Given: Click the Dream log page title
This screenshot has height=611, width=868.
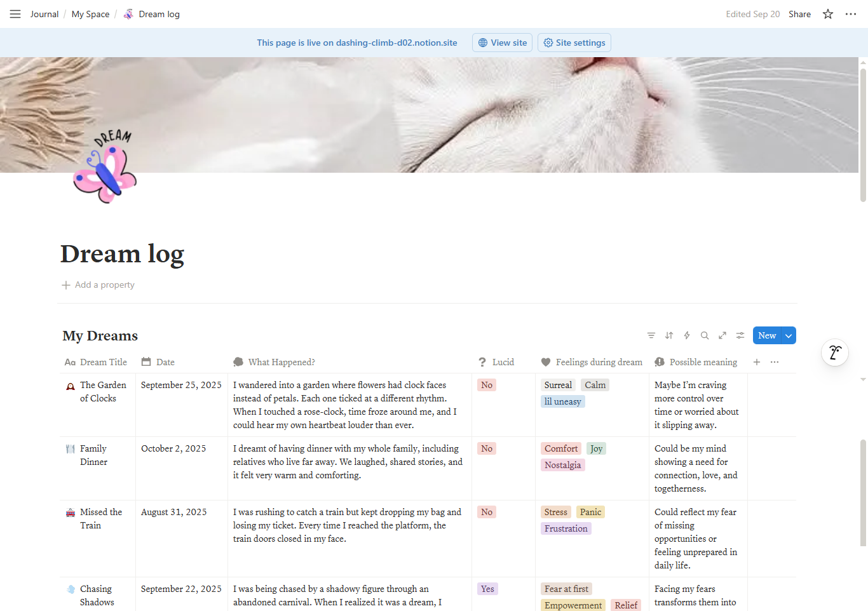Looking at the screenshot, I should [123, 253].
